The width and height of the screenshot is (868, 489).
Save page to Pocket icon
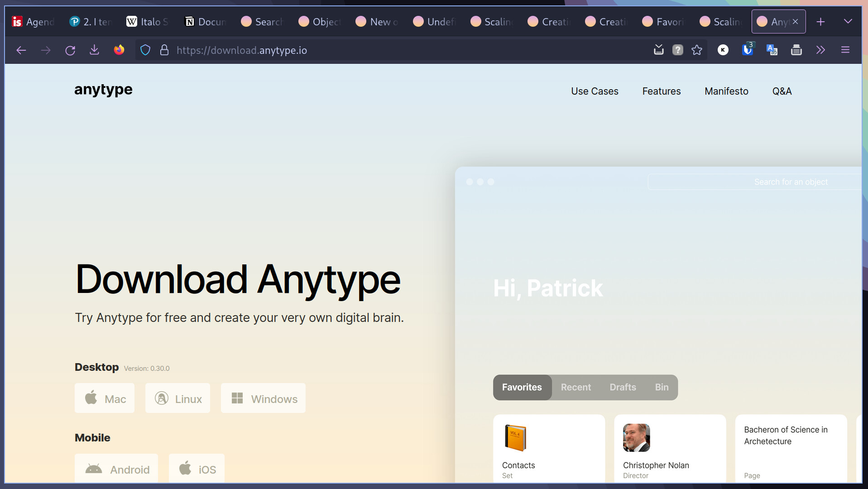click(x=658, y=50)
